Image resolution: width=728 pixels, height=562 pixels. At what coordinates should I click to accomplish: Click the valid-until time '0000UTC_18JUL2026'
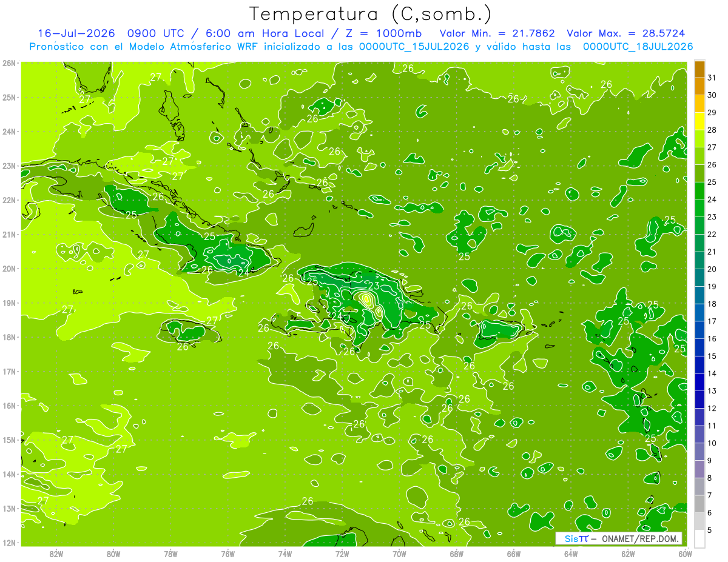(638, 47)
